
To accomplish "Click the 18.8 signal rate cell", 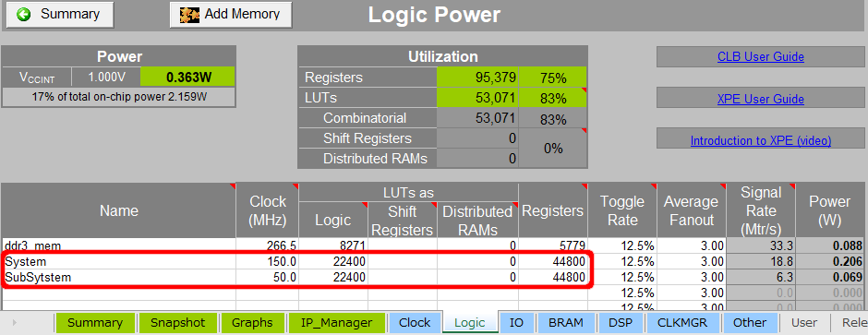I will pyautogui.click(x=761, y=261).
